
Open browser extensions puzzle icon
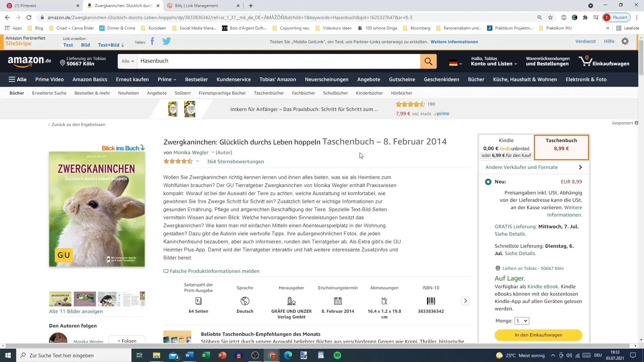(585, 17)
